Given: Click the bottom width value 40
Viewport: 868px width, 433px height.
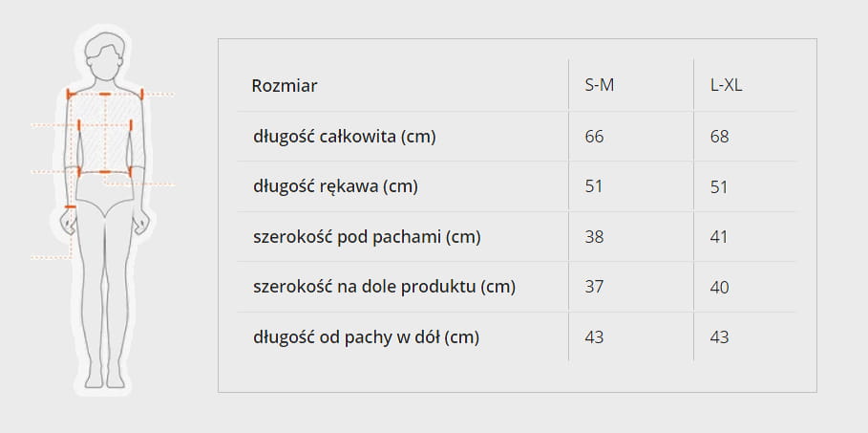Looking at the screenshot, I should 719,287.
